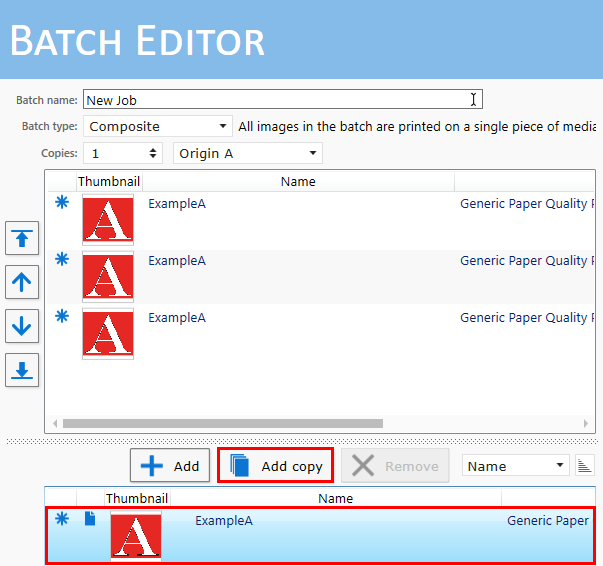Select the third ExampleA thumbnail in batch list
This screenshot has width=603, height=566.
(107, 334)
